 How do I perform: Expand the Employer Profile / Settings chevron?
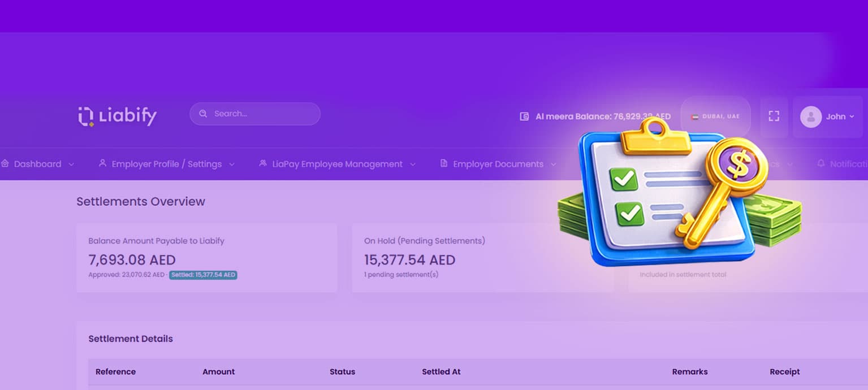tap(232, 164)
